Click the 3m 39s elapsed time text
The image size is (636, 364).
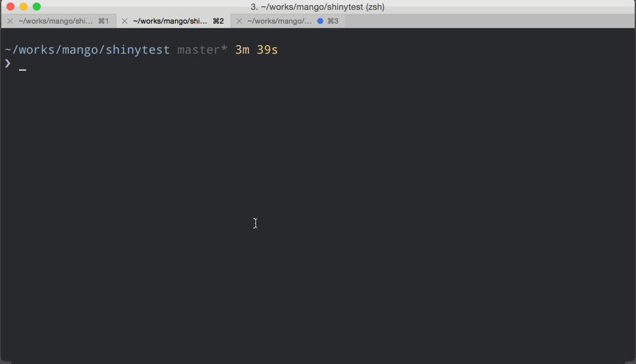point(256,50)
